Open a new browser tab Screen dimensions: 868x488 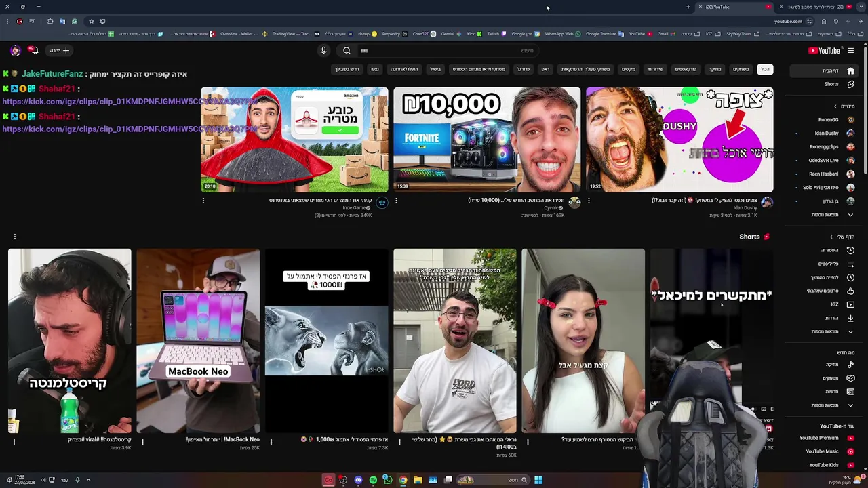coord(688,7)
